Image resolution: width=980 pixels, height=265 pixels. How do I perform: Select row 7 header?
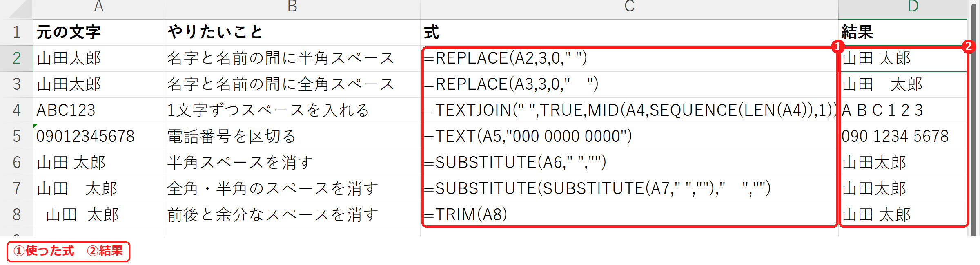[x=16, y=189]
